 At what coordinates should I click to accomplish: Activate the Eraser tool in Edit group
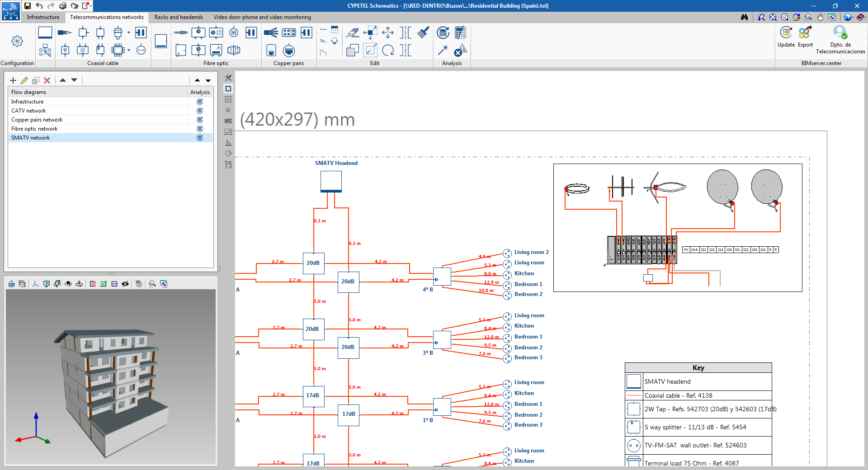pos(352,33)
